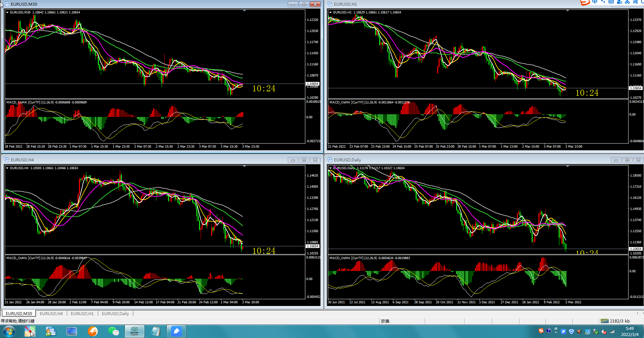Click the Windows Start orb
The image size is (644, 338).
(9, 331)
